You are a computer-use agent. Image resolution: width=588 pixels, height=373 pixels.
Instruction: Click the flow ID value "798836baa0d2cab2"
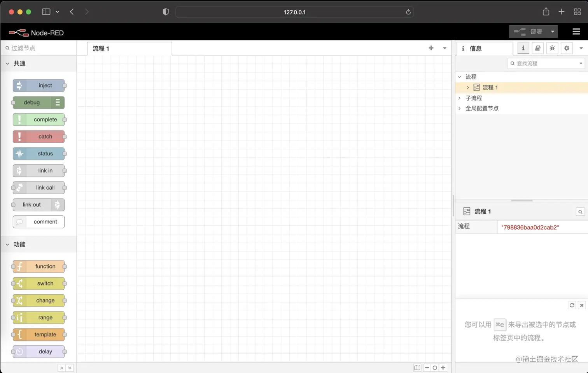(x=530, y=227)
